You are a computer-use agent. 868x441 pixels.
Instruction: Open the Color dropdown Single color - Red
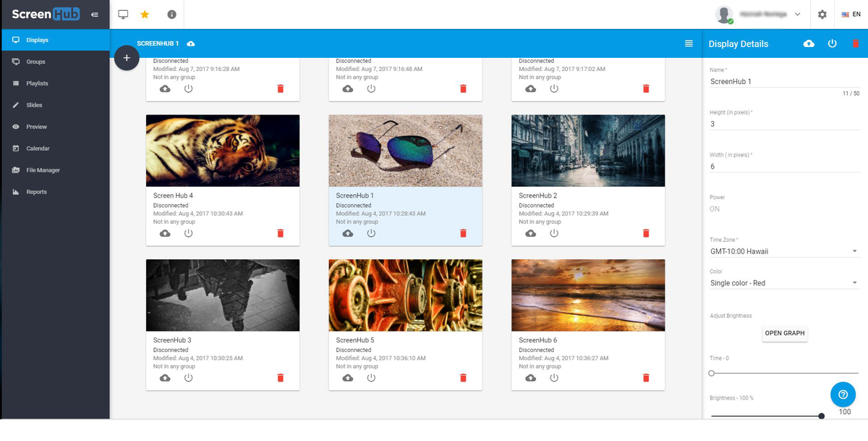(x=784, y=283)
